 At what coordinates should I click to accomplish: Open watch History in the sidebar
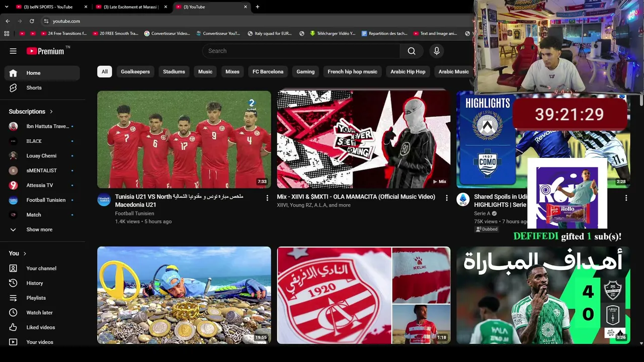(x=42, y=283)
